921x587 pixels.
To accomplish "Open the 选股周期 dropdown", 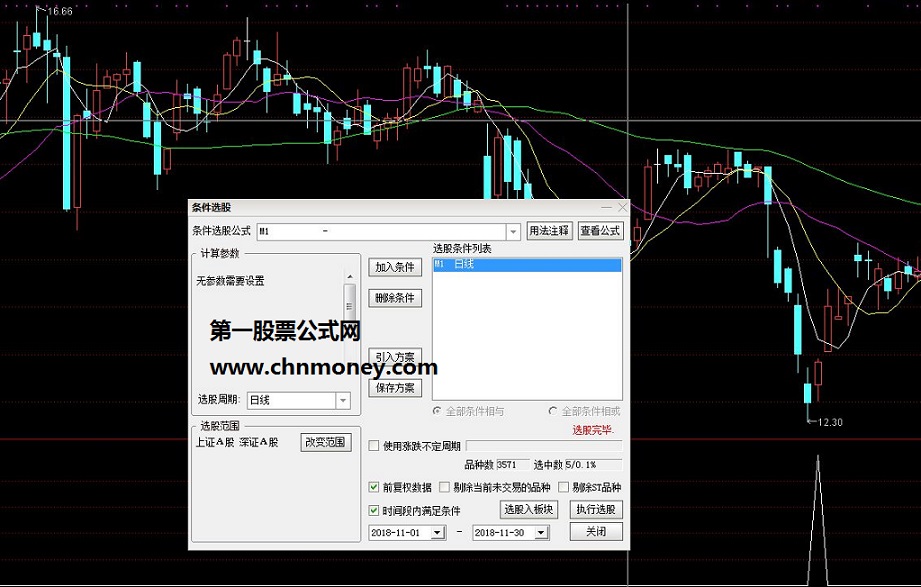I will [x=343, y=401].
